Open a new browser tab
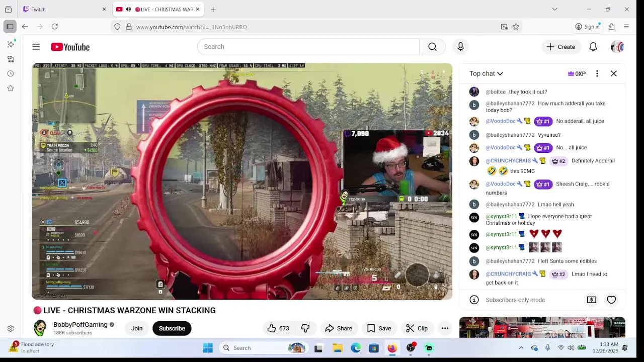Image resolution: width=644 pixels, height=362 pixels. coord(213,9)
